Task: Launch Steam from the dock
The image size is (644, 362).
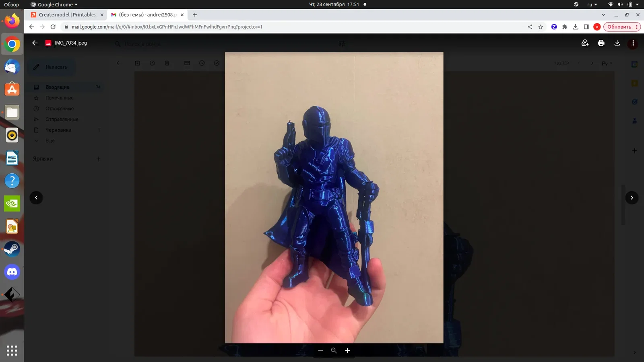Action: (12, 249)
